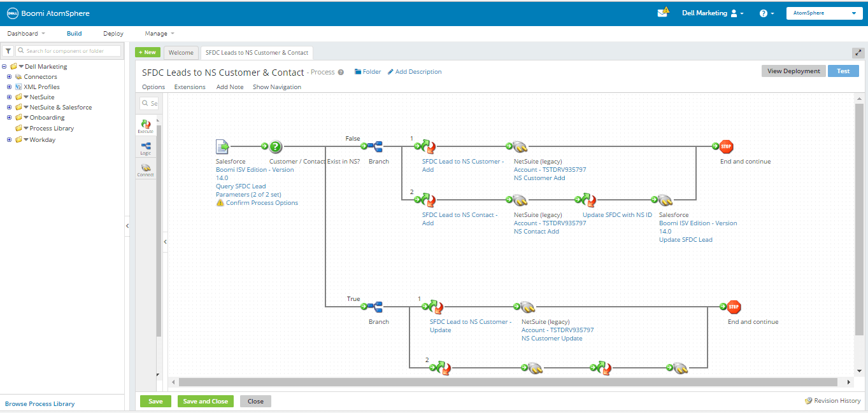Open the Logic shapes palette
The image size is (868, 413).
(145, 147)
